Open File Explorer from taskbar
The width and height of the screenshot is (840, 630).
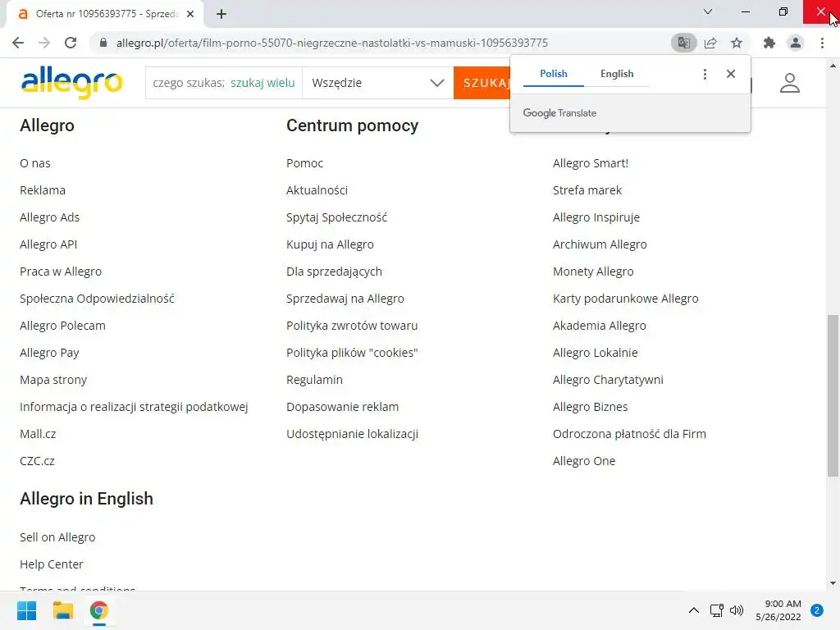(62, 610)
